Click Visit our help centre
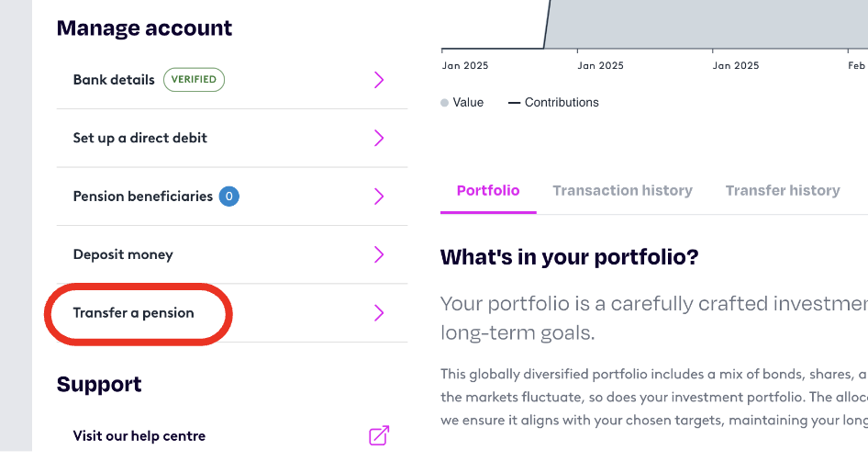868x461 pixels. click(139, 436)
